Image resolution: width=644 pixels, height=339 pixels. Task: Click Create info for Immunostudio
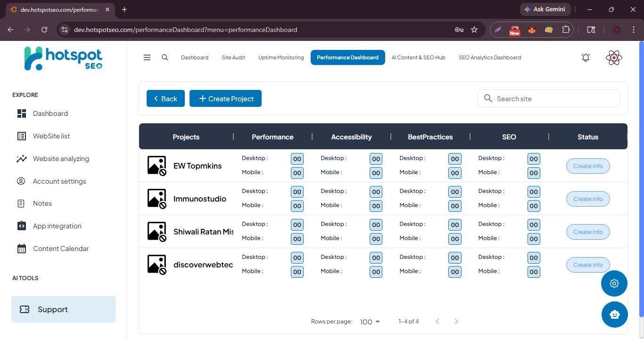[x=588, y=199]
